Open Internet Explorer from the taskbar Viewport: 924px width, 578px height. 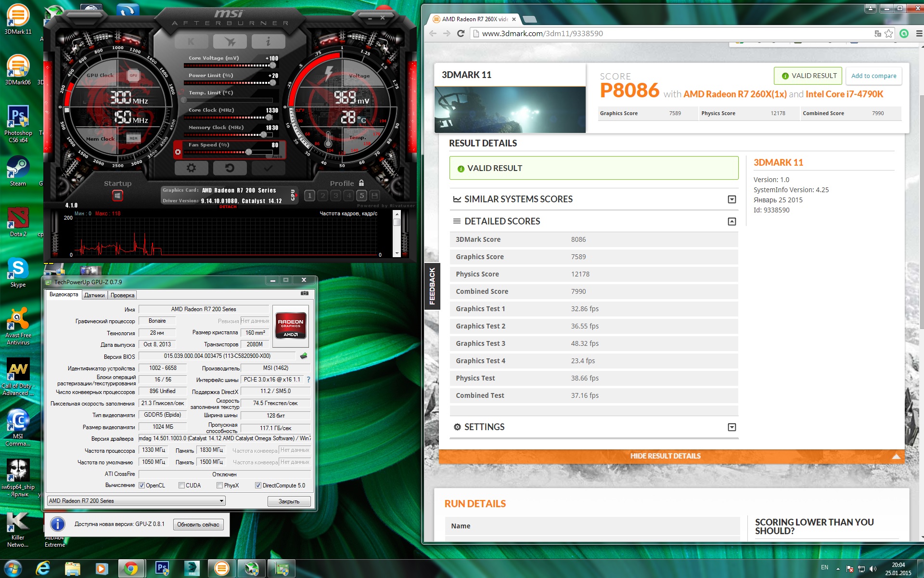pos(43,568)
